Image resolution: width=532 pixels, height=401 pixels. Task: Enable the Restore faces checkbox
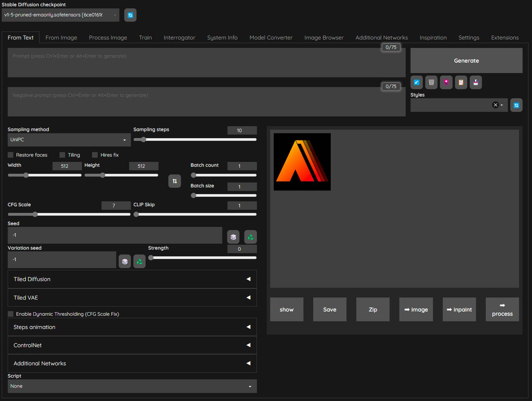pos(11,155)
